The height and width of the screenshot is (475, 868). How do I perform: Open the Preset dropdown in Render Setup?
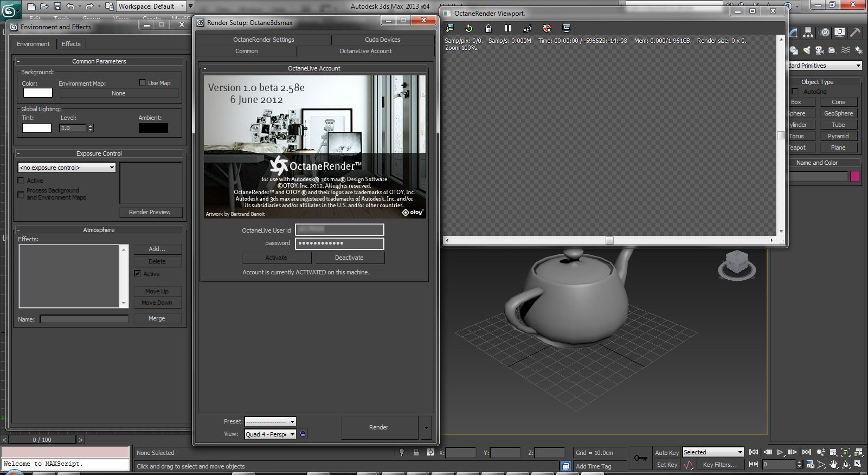coord(271,421)
